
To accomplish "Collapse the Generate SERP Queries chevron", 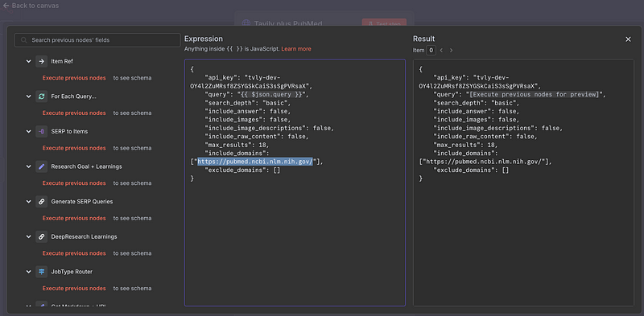I will [28, 202].
